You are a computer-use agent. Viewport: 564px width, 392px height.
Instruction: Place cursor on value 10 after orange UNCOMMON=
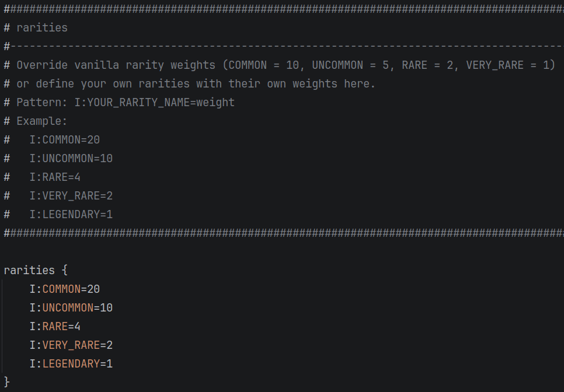click(x=106, y=308)
